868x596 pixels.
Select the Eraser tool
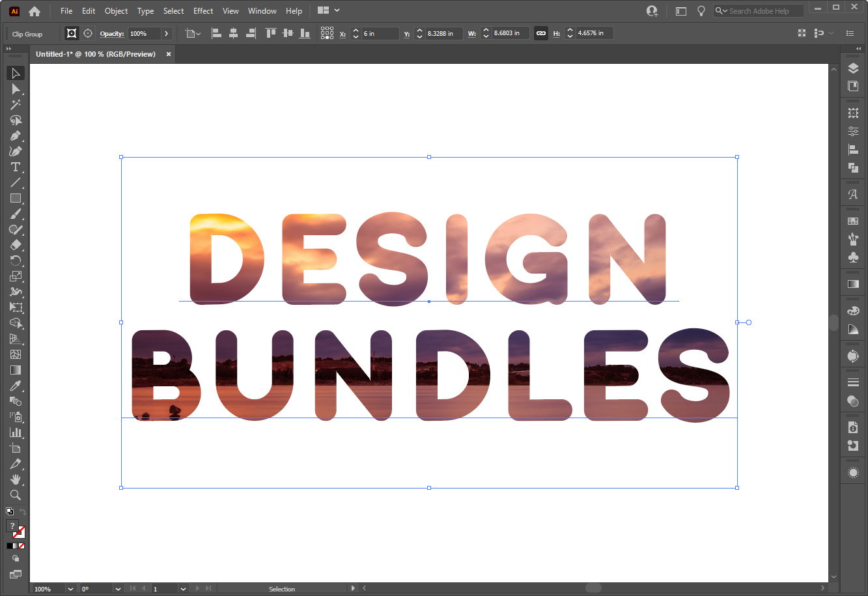point(16,245)
